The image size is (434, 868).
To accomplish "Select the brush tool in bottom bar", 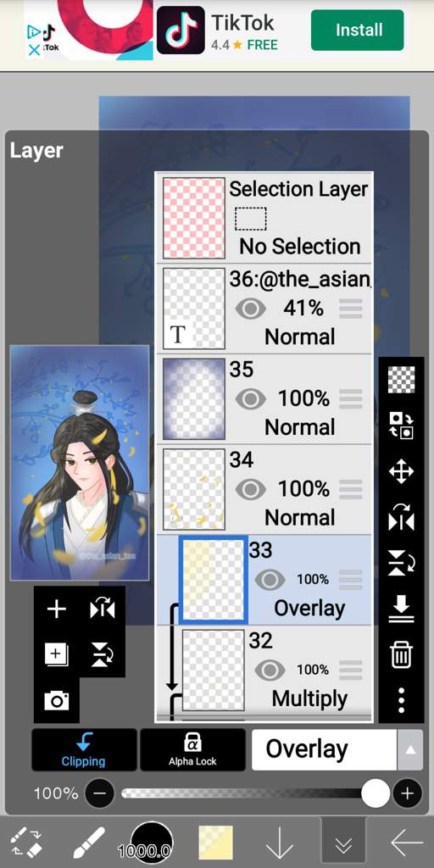I will [x=88, y=843].
